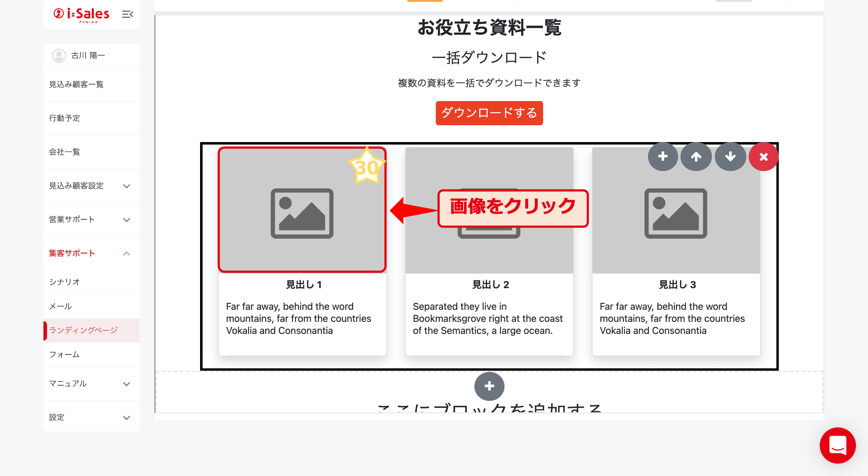Collapse the sidebar with the hamburger icon
868x476 pixels.
click(x=127, y=14)
